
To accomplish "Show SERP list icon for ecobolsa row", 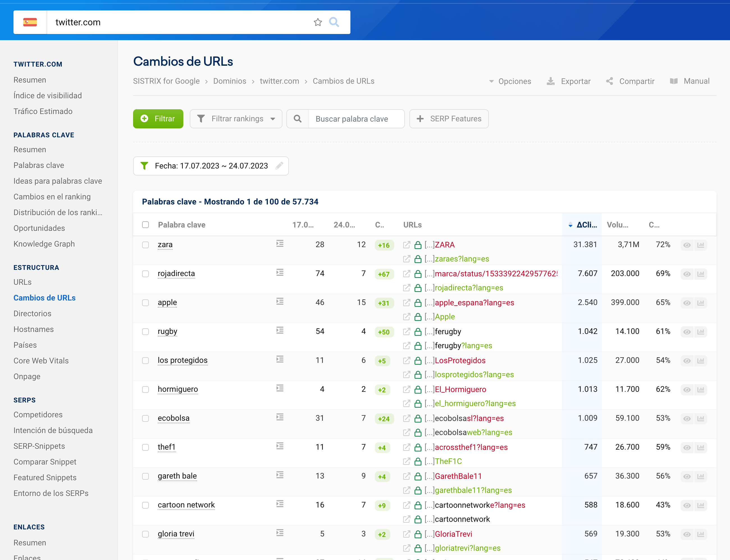I will [x=280, y=417].
